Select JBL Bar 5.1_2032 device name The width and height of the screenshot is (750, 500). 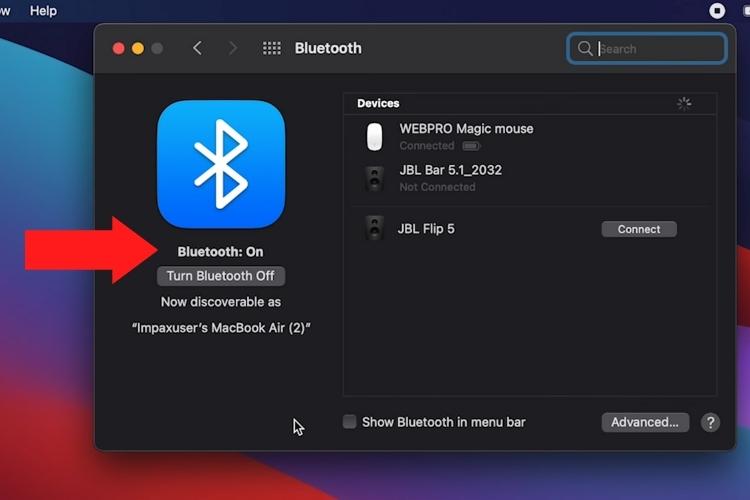pos(451,170)
